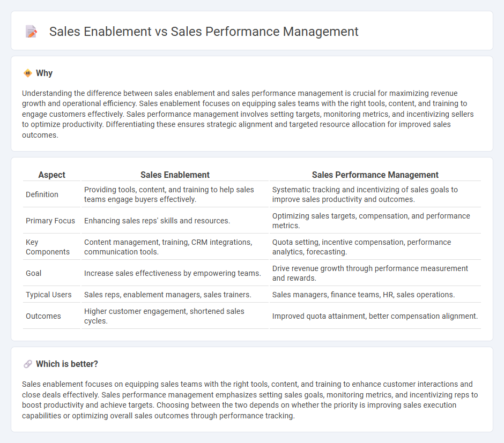Screen dimensions: 504x443
Task: Click cell 'Content management, training, CRM integrations'
Action: [x=175, y=247]
